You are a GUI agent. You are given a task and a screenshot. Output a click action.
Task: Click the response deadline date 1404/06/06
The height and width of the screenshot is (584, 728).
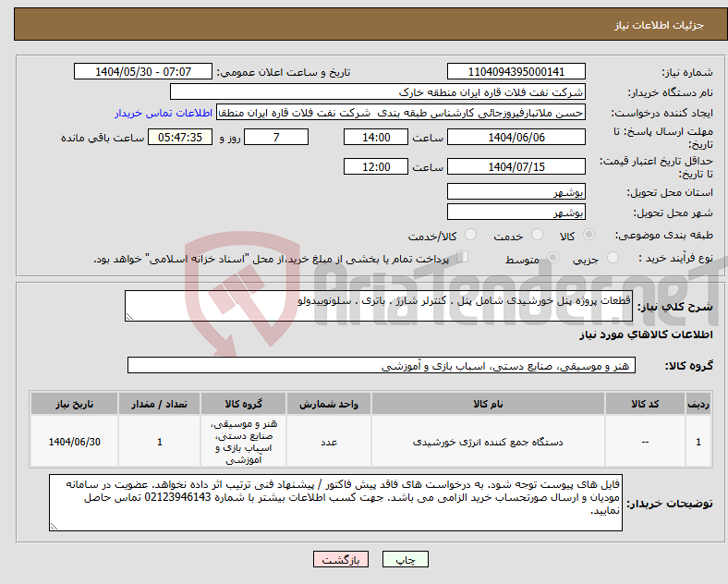click(x=516, y=138)
